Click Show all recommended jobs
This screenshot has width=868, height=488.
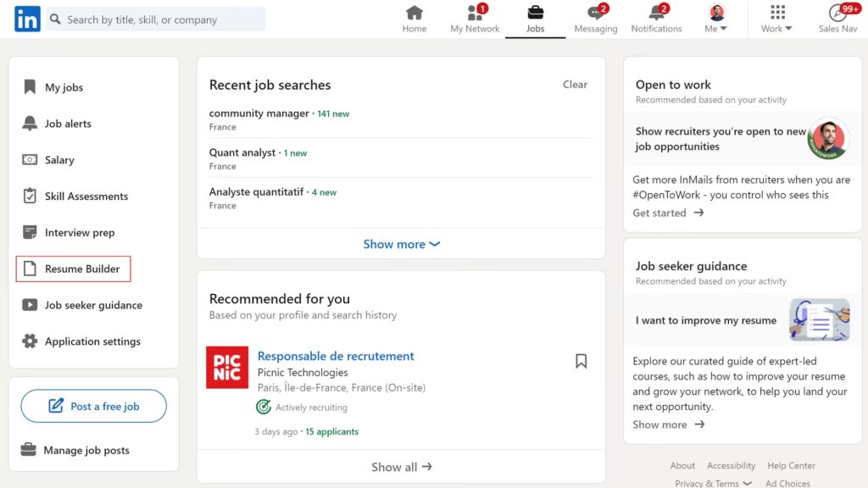(x=401, y=467)
